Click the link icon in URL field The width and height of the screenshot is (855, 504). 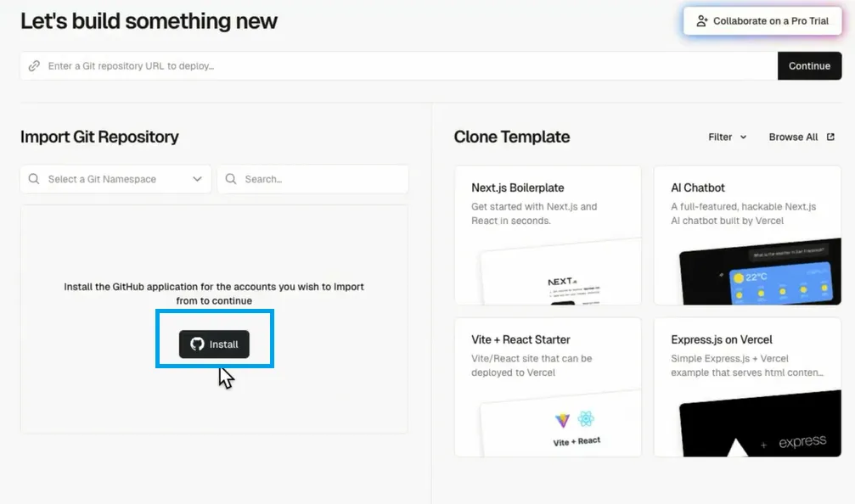(x=34, y=66)
